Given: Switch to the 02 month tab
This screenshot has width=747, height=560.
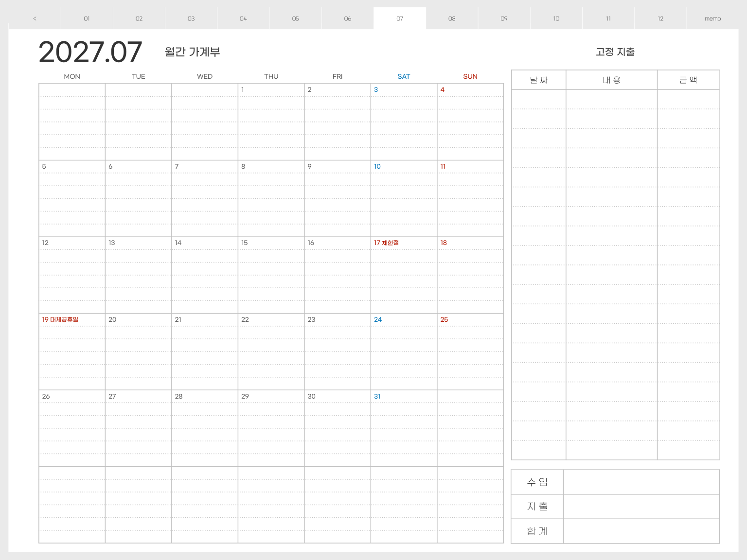Looking at the screenshot, I should click(139, 18).
